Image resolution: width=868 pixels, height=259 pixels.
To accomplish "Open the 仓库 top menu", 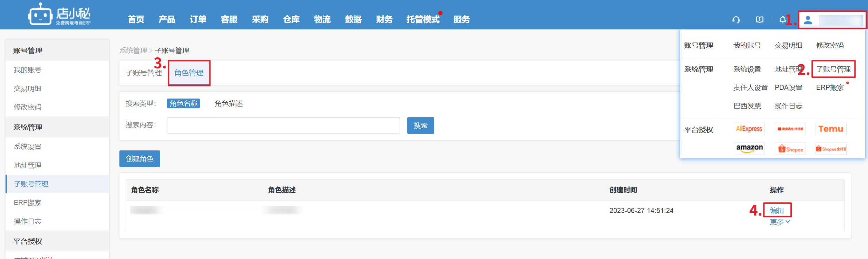I will tap(291, 19).
